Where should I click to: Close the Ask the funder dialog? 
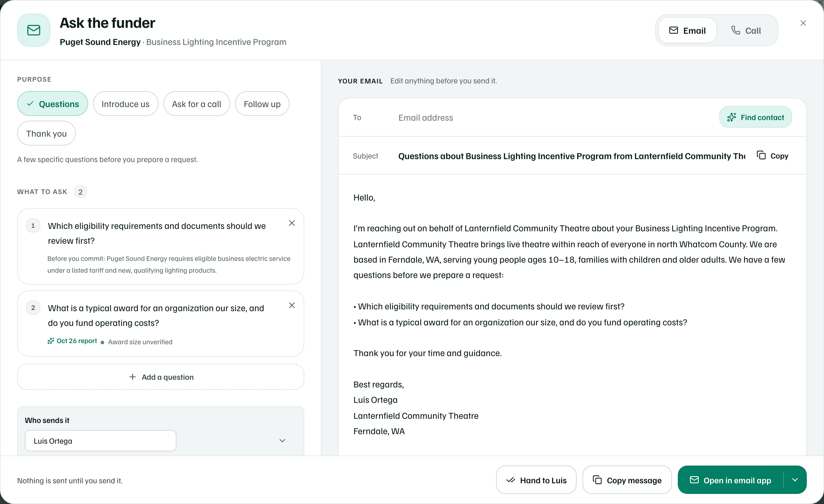[803, 23]
